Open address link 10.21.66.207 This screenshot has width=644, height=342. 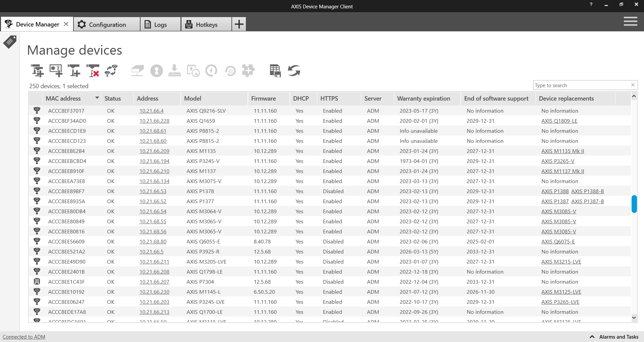[154, 282]
